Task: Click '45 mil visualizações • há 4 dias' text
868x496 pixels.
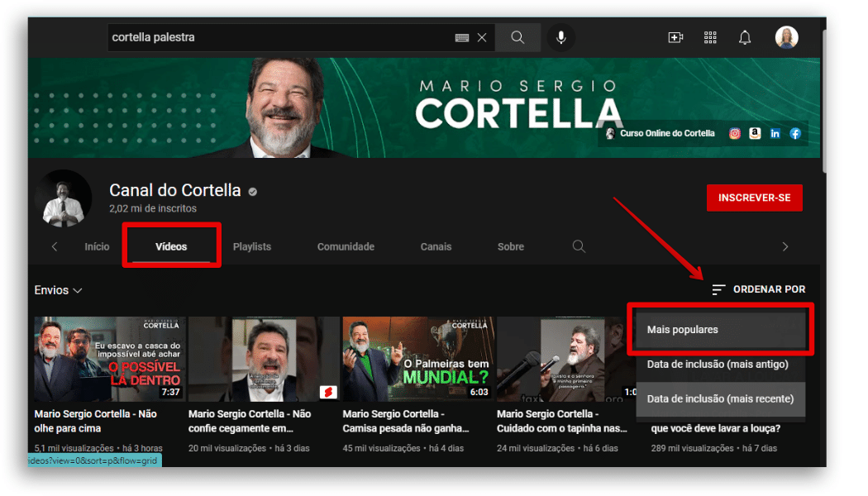Action: 403,448
